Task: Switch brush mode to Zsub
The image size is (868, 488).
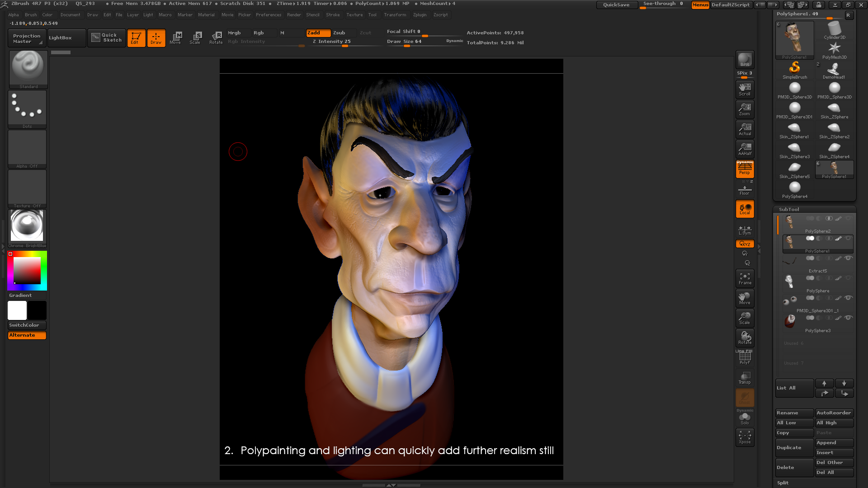Action: pyautogui.click(x=339, y=33)
